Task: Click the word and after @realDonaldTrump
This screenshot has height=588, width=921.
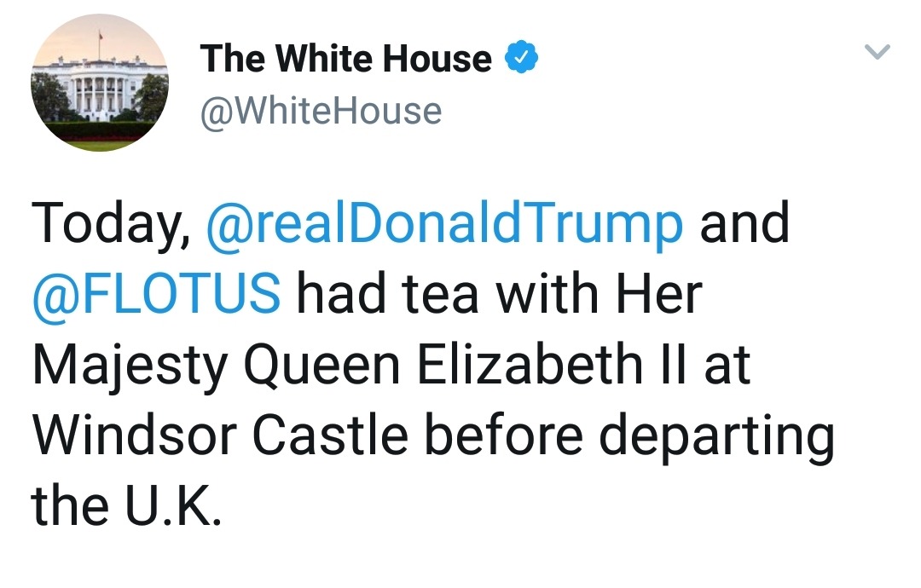Action: point(744,223)
